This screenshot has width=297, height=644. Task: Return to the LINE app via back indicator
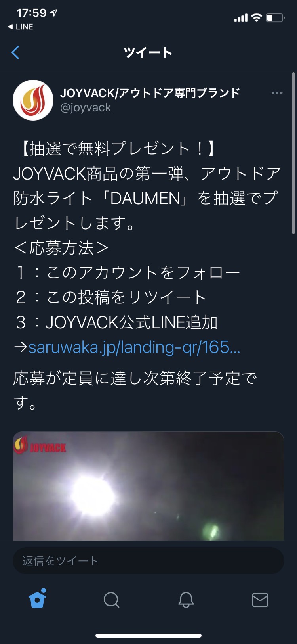point(21,27)
